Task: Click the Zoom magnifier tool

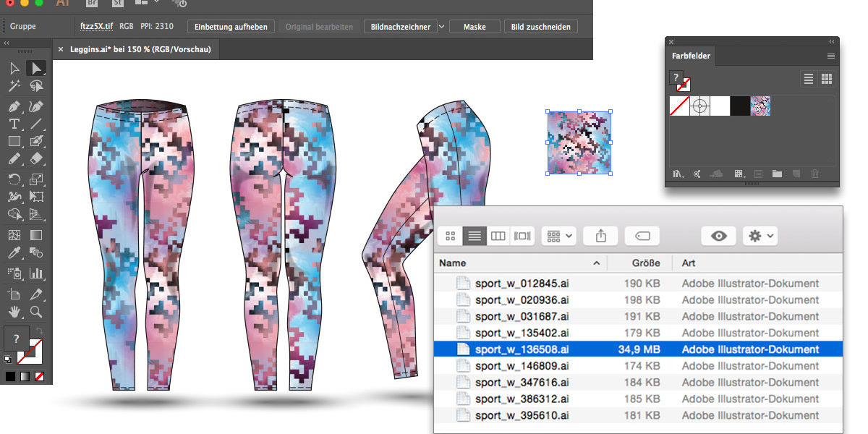Action: tap(36, 312)
